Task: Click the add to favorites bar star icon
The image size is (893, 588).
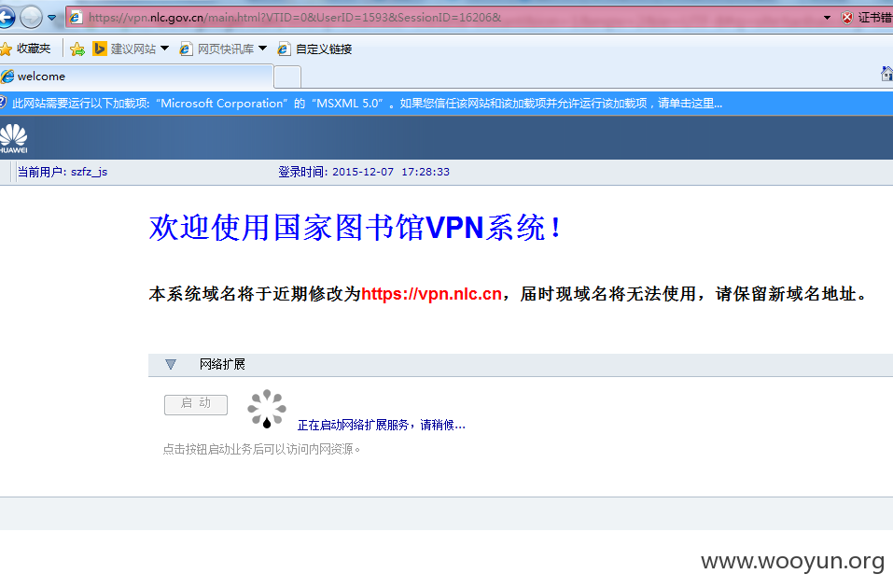Action: (x=77, y=49)
